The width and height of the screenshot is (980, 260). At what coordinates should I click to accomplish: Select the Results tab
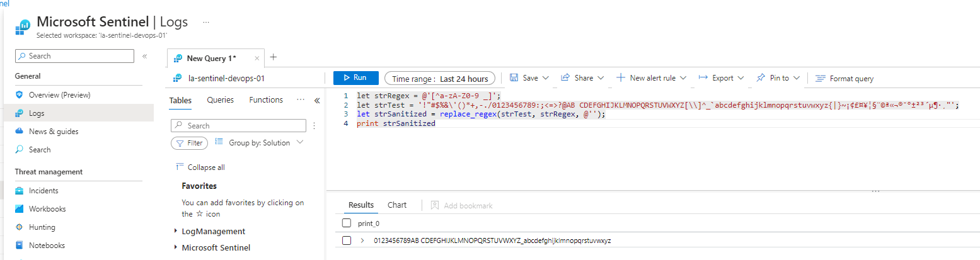click(x=361, y=205)
